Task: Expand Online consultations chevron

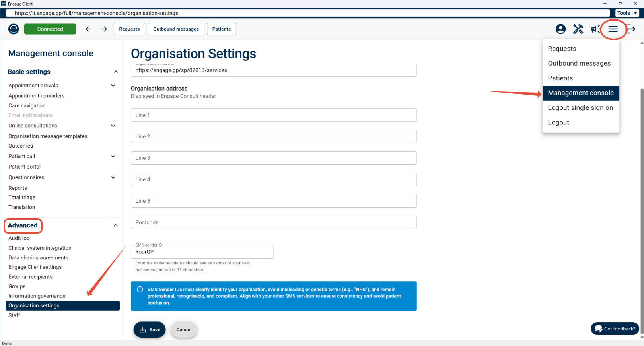Action: pyautogui.click(x=113, y=126)
